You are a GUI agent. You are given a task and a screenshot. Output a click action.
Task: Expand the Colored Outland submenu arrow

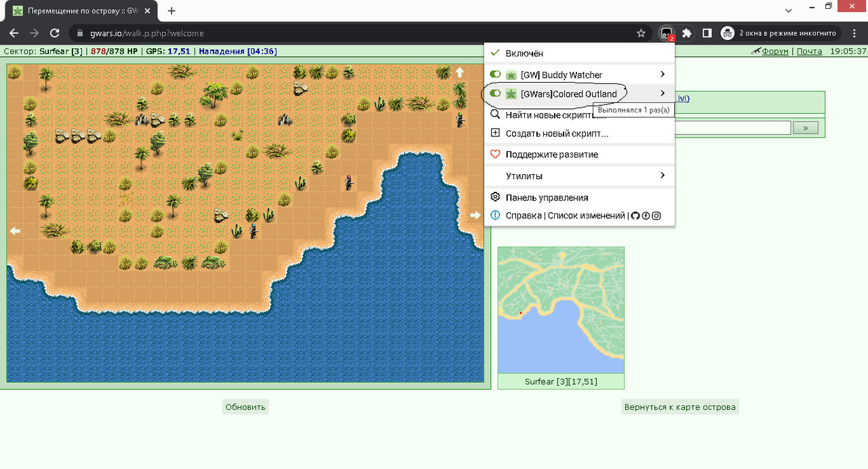[x=663, y=93]
